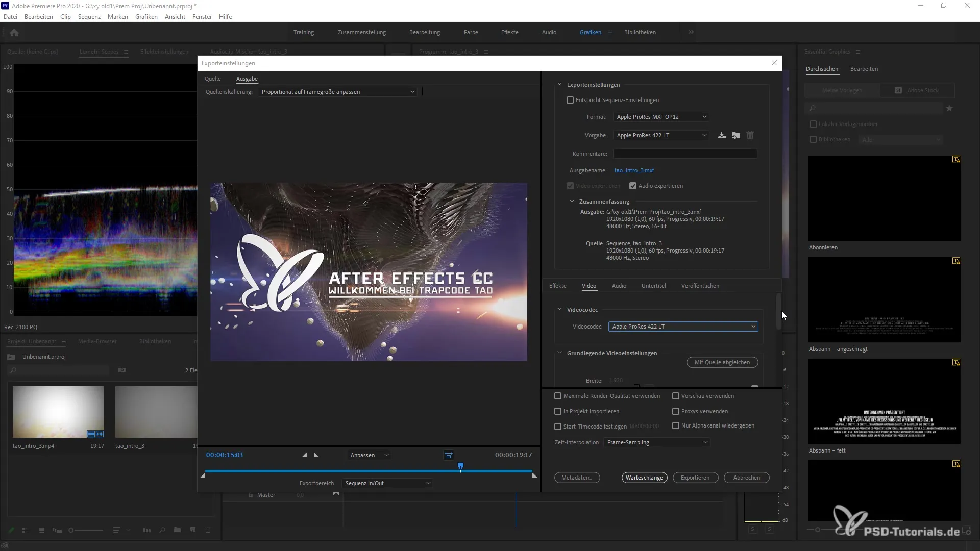Click the Warteschlange button
The width and height of the screenshot is (980, 551).
644,478
